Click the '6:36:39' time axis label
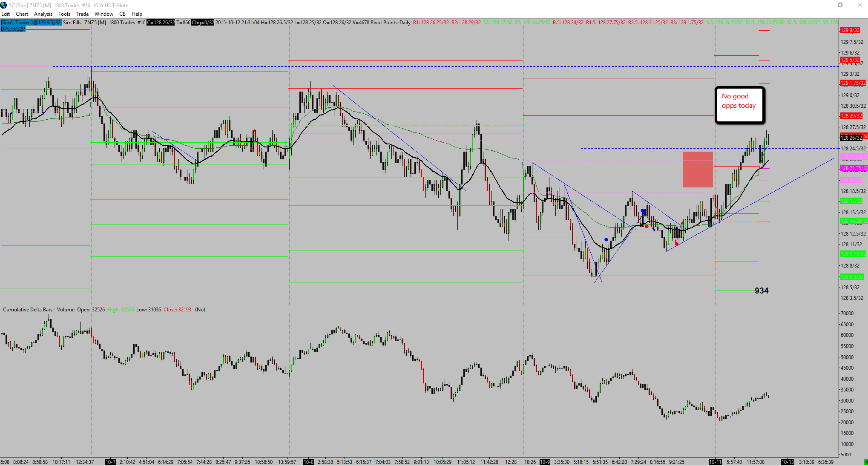This screenshot has height=466, width=868. (x=825, y=462)
